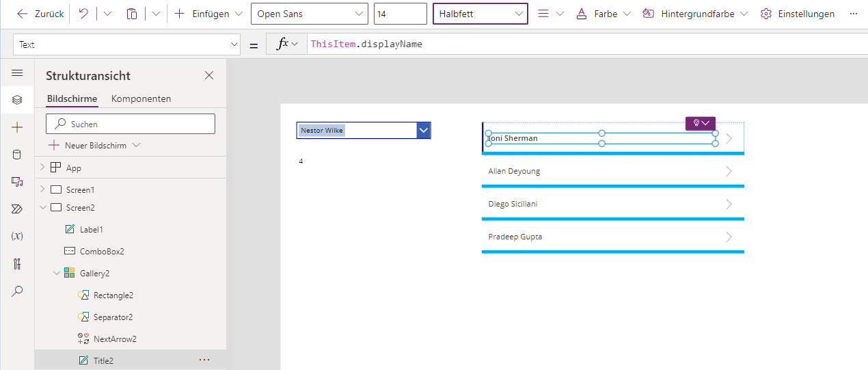Open the Einfügen insert menu
The image size is (868, 370).
(x=208, y=14)
